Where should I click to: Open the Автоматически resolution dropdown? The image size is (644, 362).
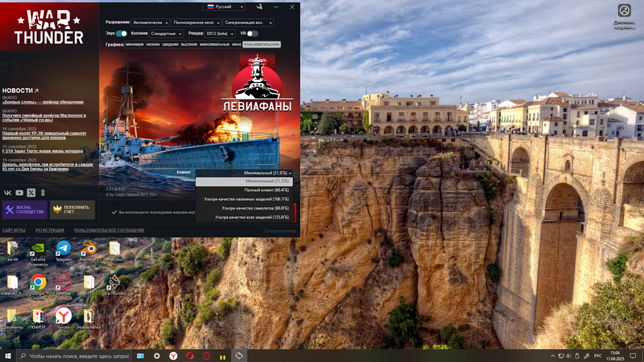[150, 23]
